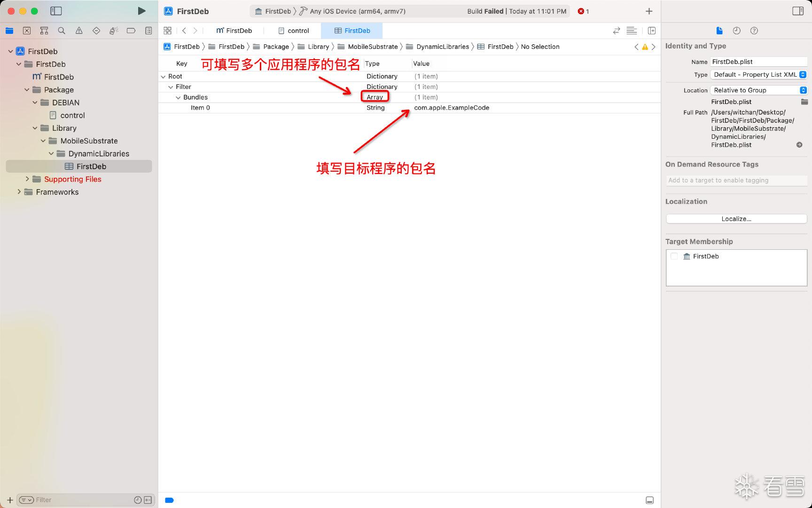Viewport: 812px width, 508px height.
Task: Run the project with the Play button
Action: click(x=141, y=11)
